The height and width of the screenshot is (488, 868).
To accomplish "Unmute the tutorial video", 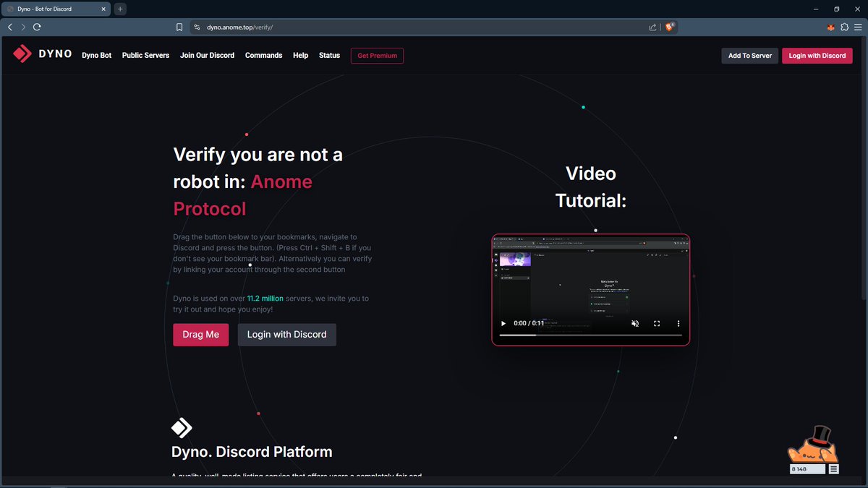I will click(635, 323).
